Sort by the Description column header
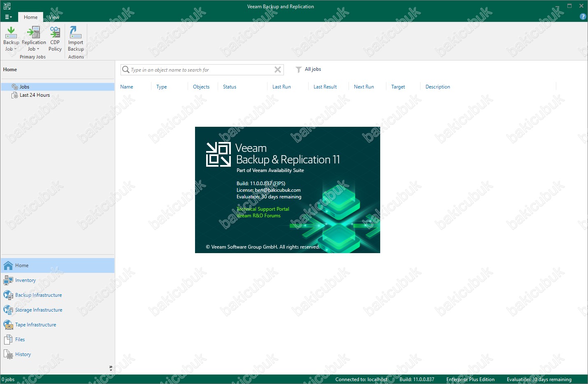588x384 pixels. pos(438,87)
